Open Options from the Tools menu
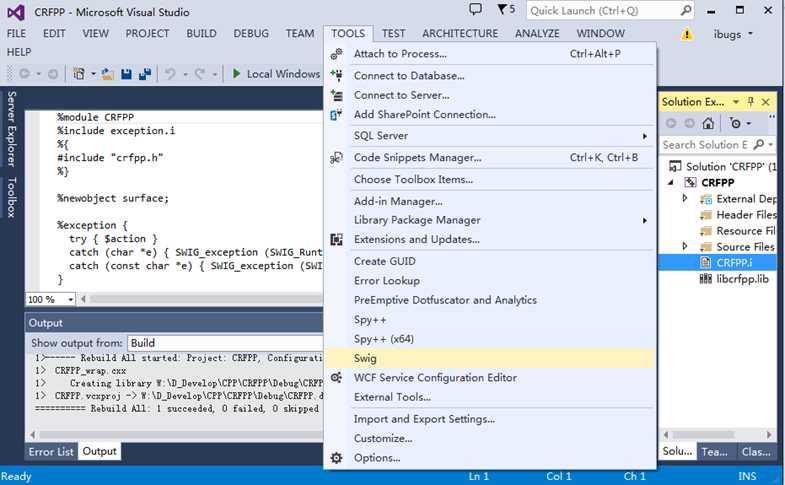The height and width of the screenshot is (485, 785). (x=490, y=458)
